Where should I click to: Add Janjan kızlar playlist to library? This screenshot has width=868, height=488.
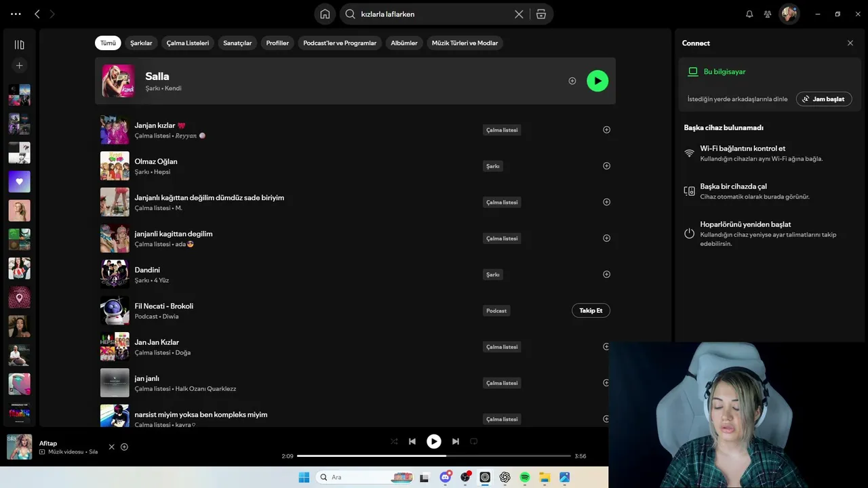pos(606,129)
